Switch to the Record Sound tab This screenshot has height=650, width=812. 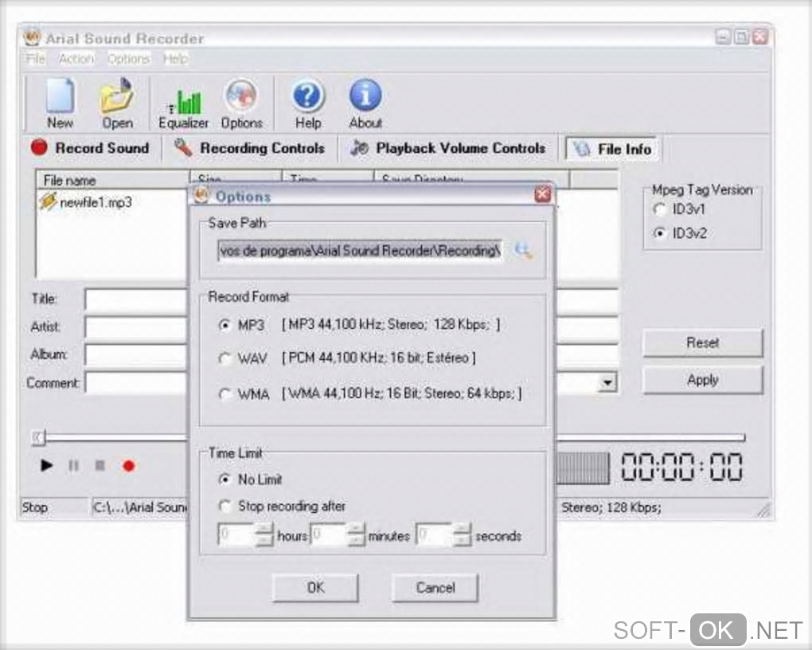pos(90,148)
